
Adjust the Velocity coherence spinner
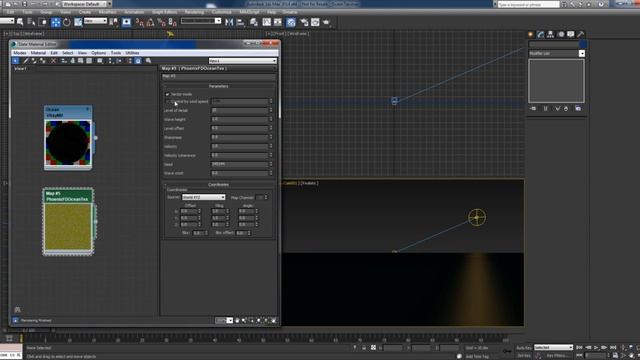coord(271,156)
